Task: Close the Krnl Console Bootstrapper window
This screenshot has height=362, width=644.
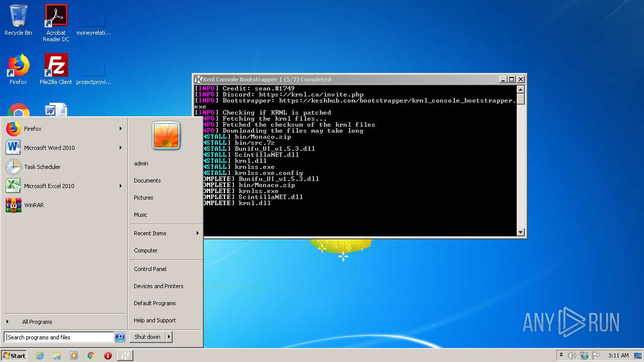Action: point(521,79)
